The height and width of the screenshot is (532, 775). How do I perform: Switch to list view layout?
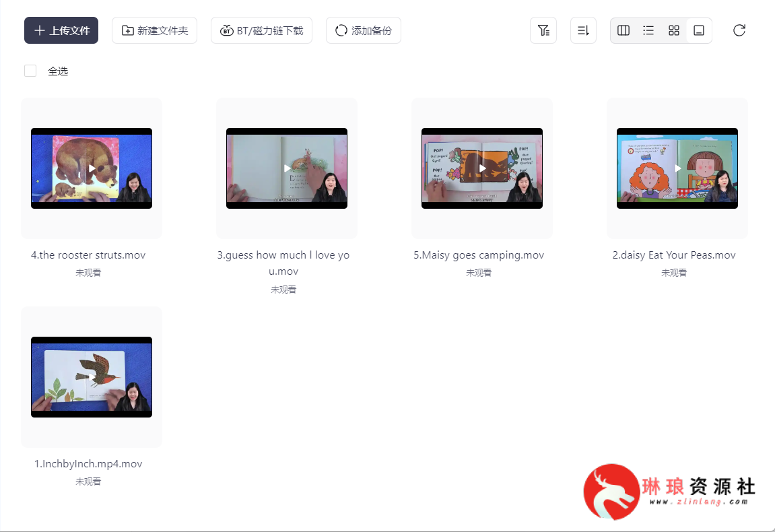[648, 31]
